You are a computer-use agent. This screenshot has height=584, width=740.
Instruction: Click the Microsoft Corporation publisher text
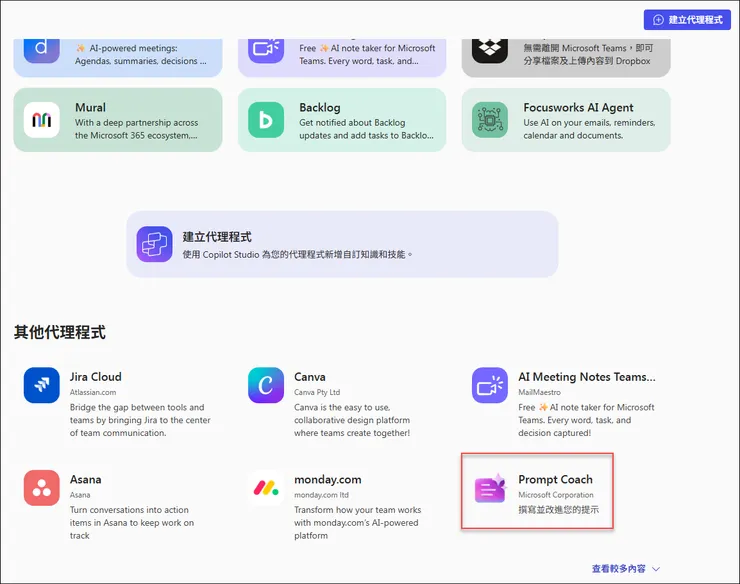556,495
